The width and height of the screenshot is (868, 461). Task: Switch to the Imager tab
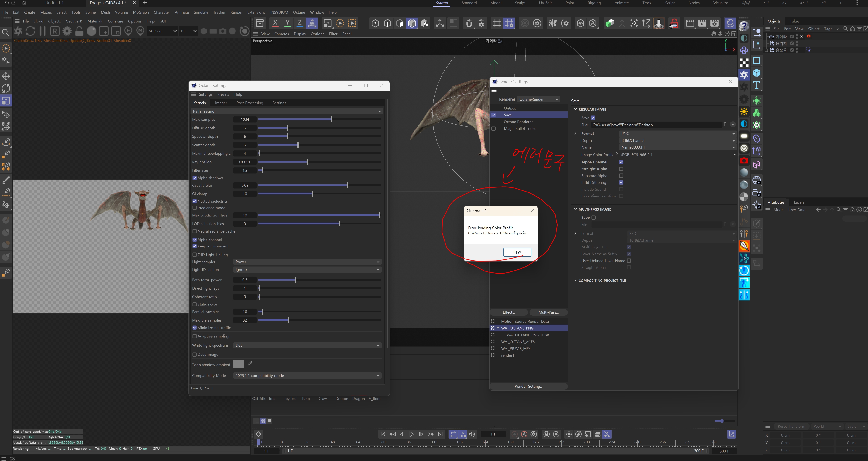(221, 103)
